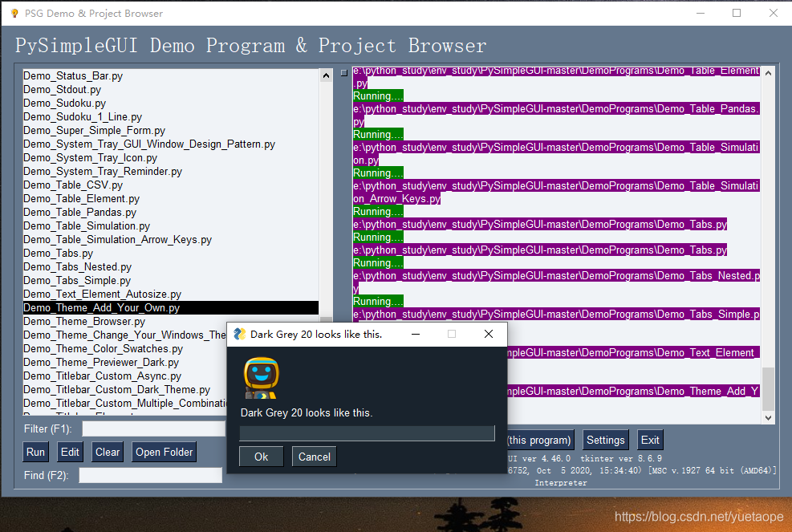Click the partially hidden '(this program)' button

pyautogui.click(x=540, y=440)
